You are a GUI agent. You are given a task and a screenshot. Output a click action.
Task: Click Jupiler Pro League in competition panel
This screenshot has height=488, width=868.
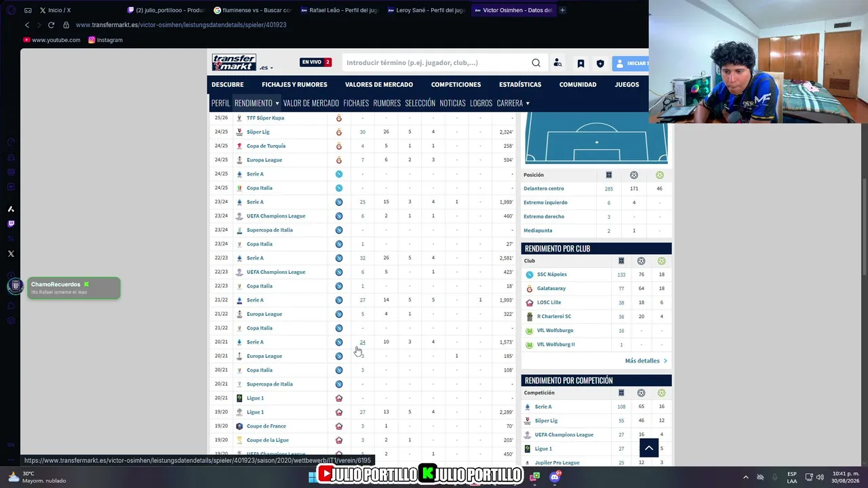pyautogui.click(x=557, y=463)
